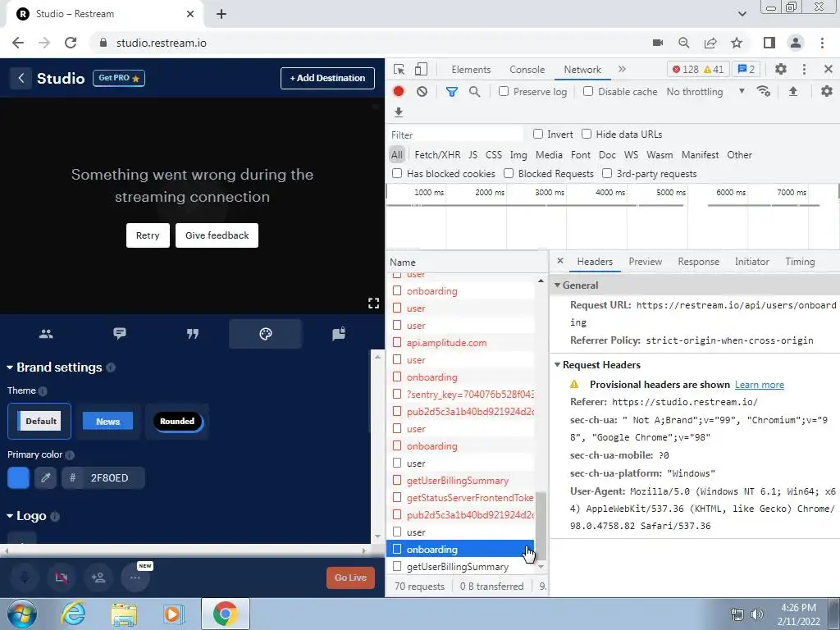Go back with the Studio back arrow
The width and height of the screenshot is (840, 630).
pos(21,78)
